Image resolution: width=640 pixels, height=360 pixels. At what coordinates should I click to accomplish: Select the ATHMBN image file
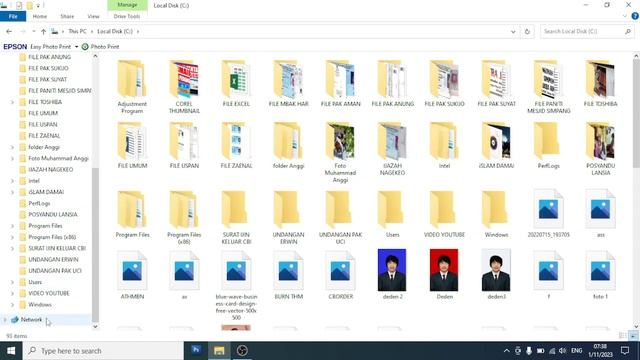[x=132, y=275]
